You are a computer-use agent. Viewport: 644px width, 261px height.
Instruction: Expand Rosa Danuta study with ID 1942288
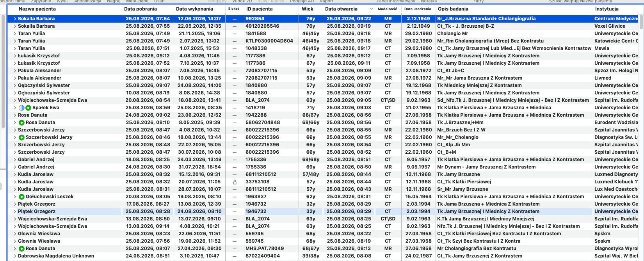point(15,115)
